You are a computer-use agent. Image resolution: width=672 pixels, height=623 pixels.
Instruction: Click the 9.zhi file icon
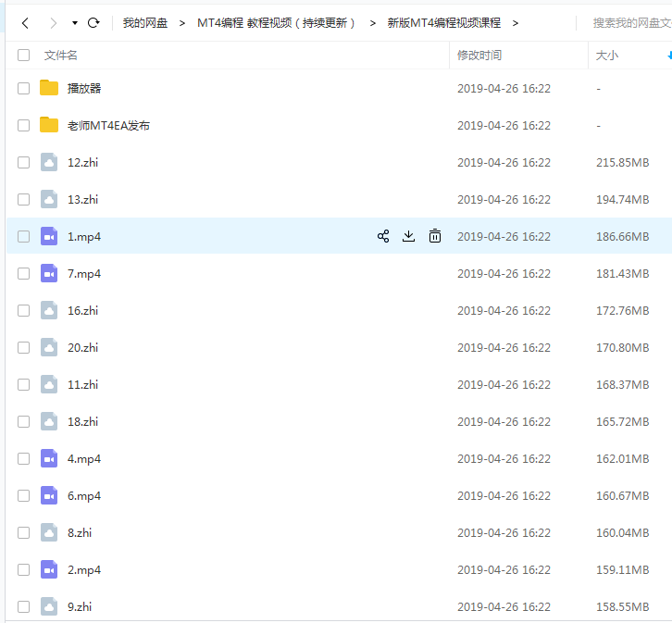[49, 606]
